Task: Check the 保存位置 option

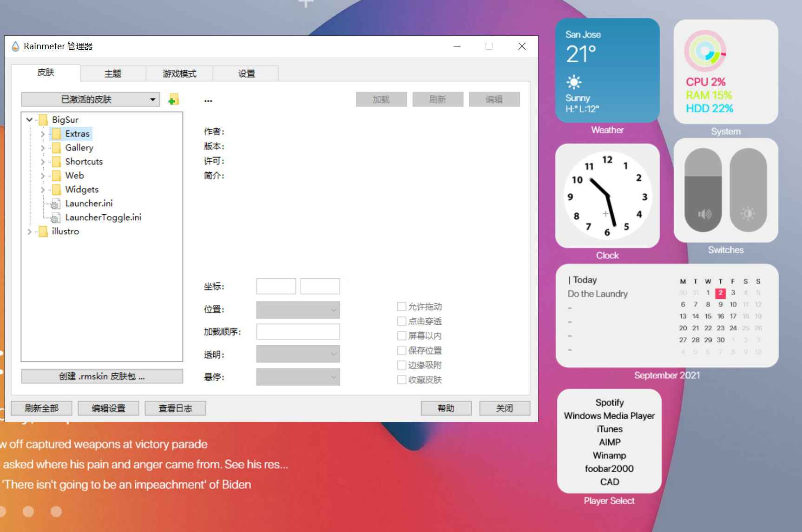Action: click(401, 350)
